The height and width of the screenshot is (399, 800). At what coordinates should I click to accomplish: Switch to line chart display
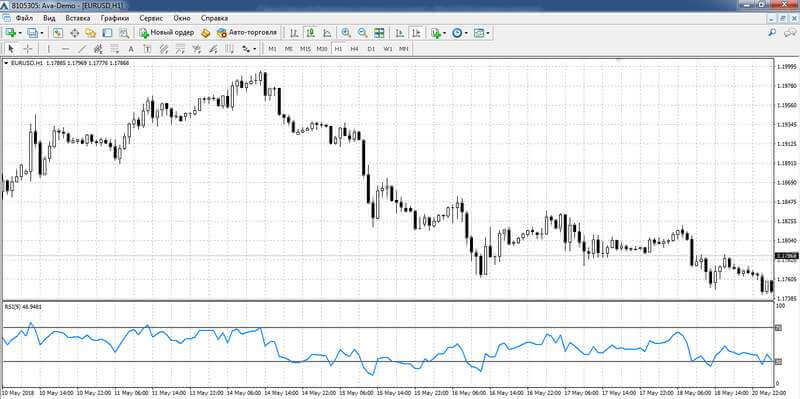(x=327, y=33)
